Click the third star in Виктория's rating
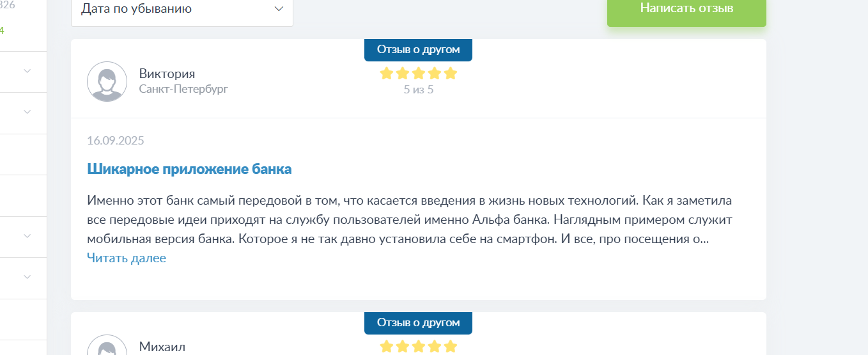Screen dimensions: 868x355 pos(419,73)
